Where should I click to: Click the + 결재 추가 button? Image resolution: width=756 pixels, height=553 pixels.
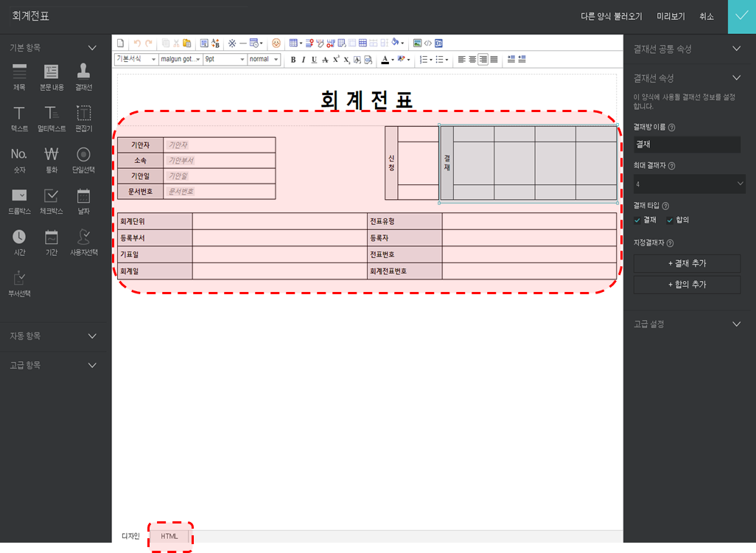687,264
